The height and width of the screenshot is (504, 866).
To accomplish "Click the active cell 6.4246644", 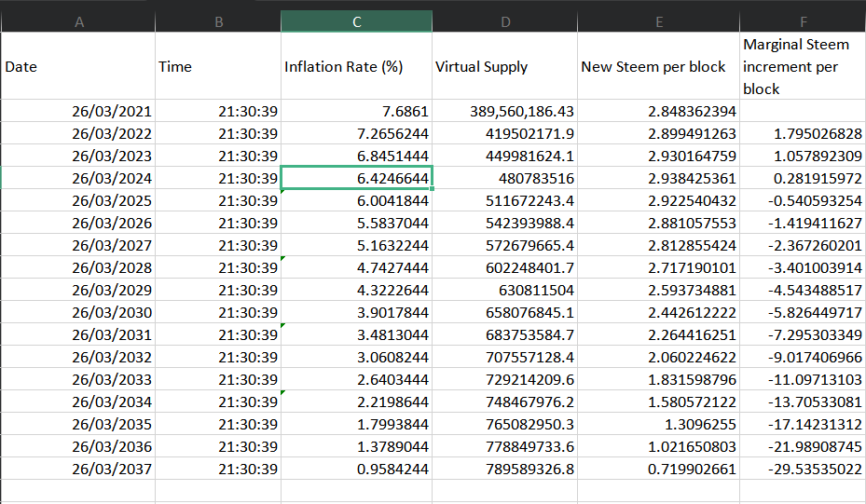I will [x=356, y=178].
